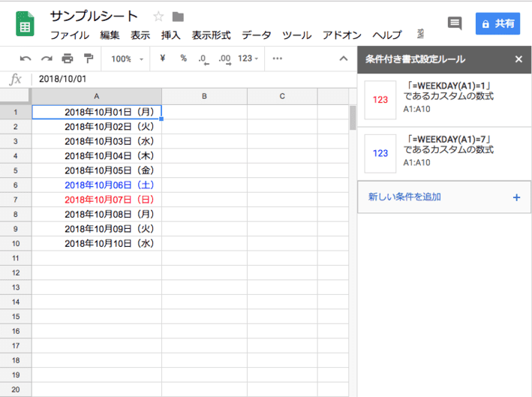Image resolution: width=532 pixels, height=397 pixels.
Task: Select the paint format roller icon
Action: tap(89, 59)
